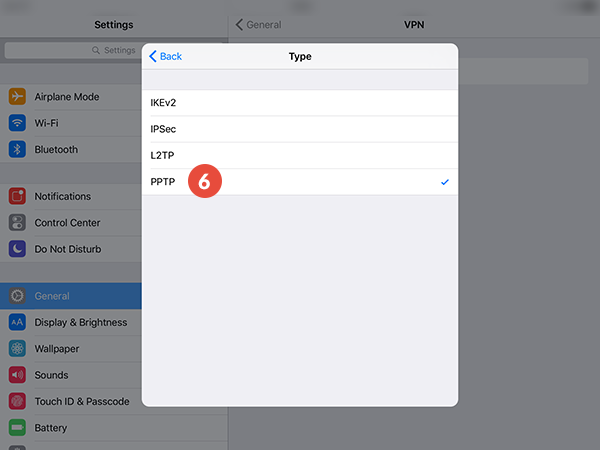Open Touch ID & Passcode label

pyautogui.click(x=82, y=401)
